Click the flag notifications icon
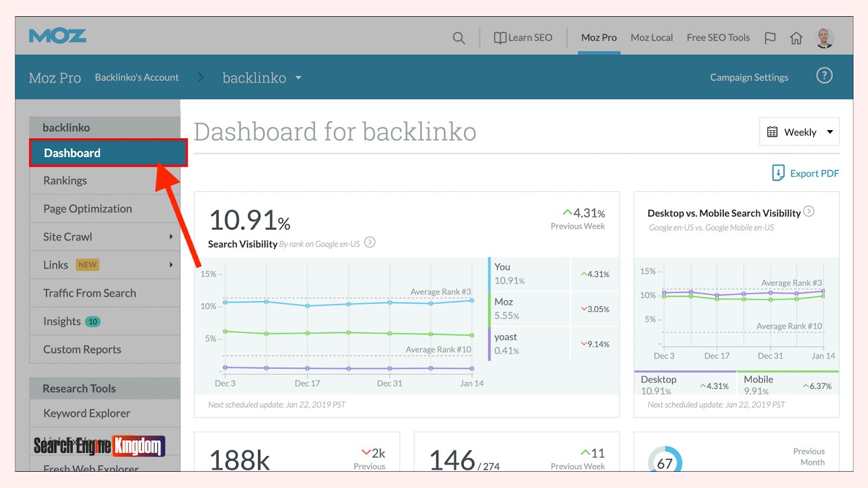Screen dimensions: 868x488 [770, 38]
